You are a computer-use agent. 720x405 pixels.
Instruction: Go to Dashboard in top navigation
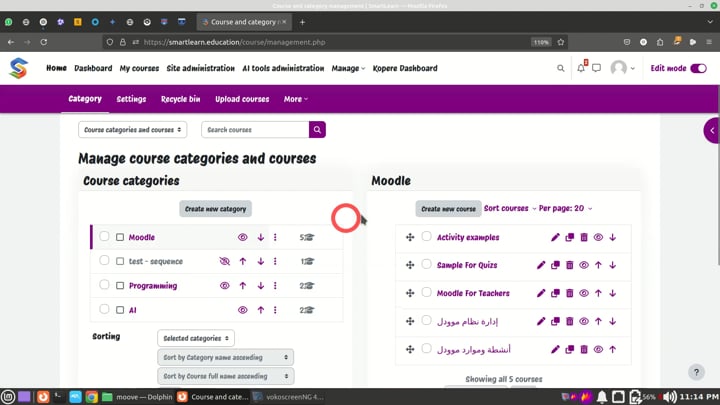pos(93,68)
